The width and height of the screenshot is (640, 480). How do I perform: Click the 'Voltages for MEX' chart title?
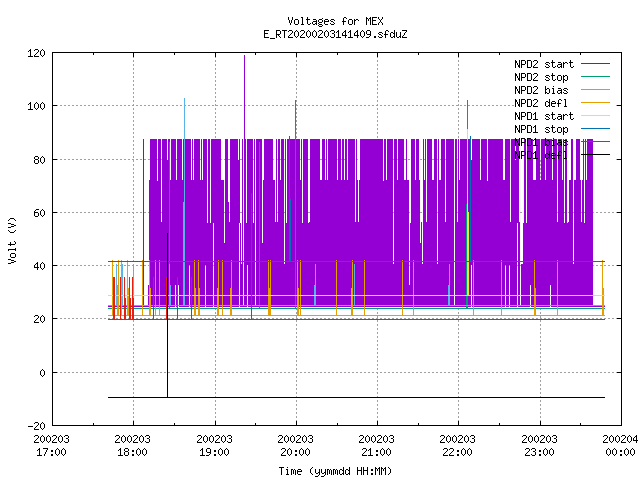tap(335, 21)
